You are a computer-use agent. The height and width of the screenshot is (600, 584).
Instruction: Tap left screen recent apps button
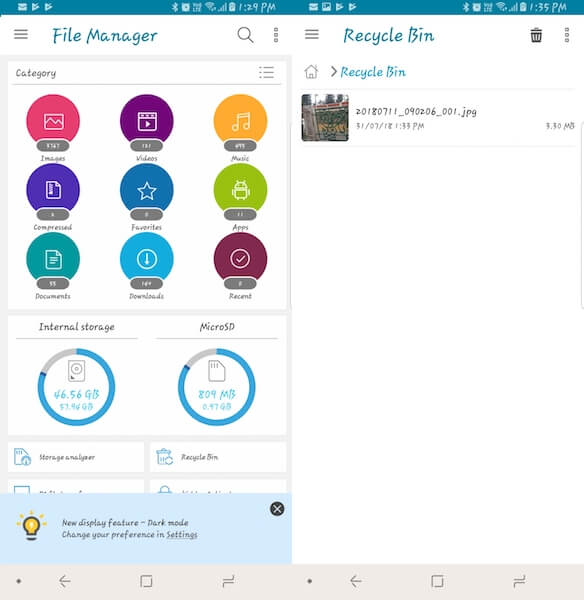(x=228, y=581)
